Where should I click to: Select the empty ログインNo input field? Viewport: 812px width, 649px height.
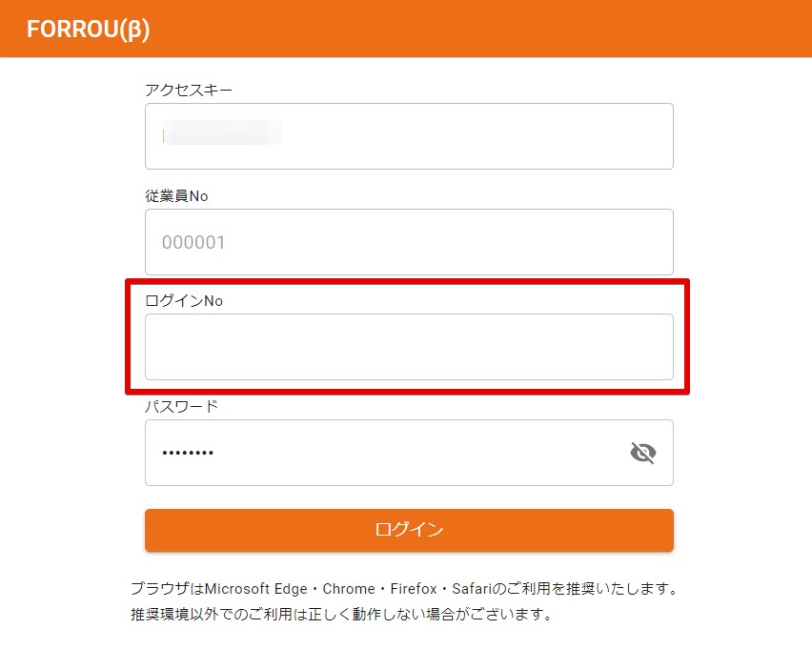pos(409,347)
